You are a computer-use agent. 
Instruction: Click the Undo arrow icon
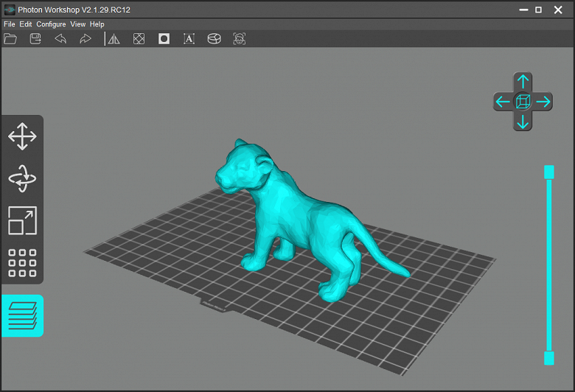(x=60, y=38)
